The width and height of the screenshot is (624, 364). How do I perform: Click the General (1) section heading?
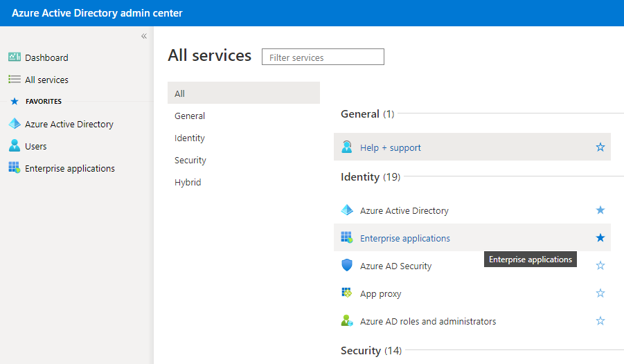click(367, 114)
